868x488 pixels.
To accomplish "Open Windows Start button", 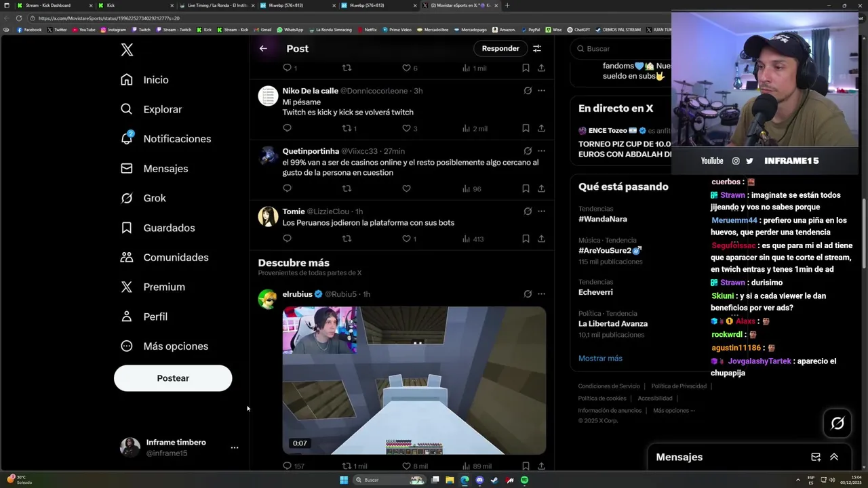I will pyautogui.click(x=344, y=480).
